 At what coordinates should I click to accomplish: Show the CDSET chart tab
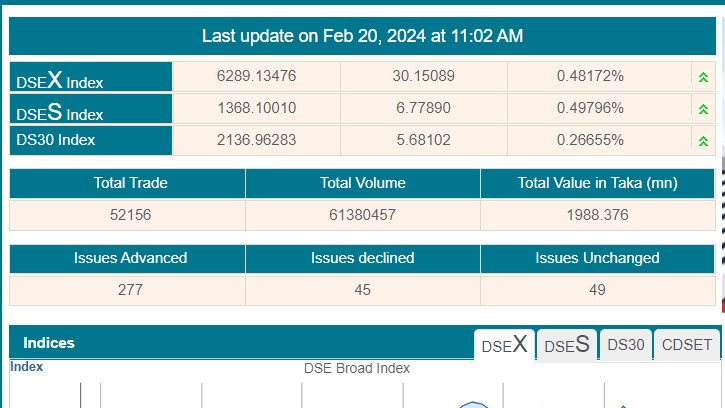pyautogui.click(x=687, y=345)
